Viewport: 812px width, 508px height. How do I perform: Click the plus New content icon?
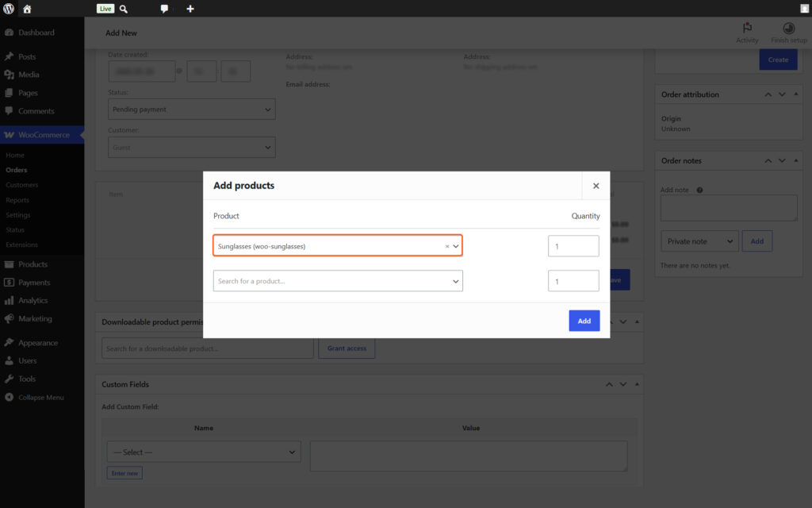190,9
